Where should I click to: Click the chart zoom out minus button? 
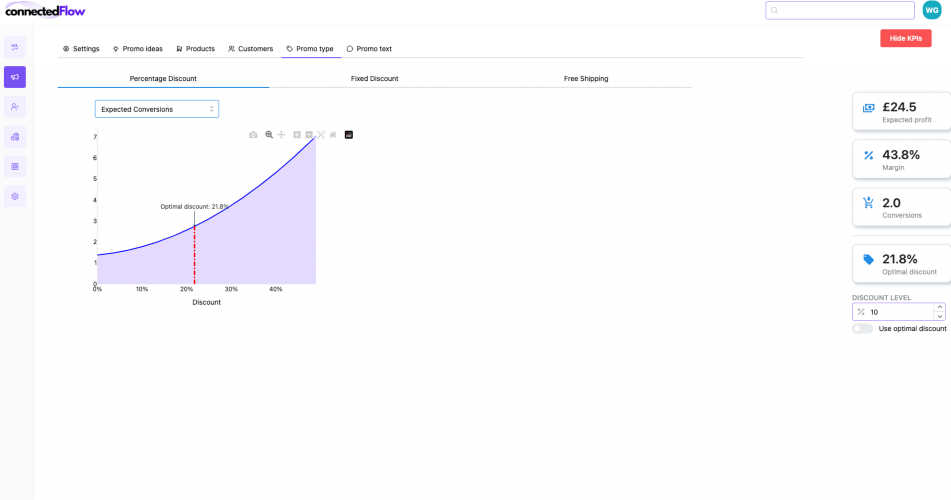click(309, 135)
